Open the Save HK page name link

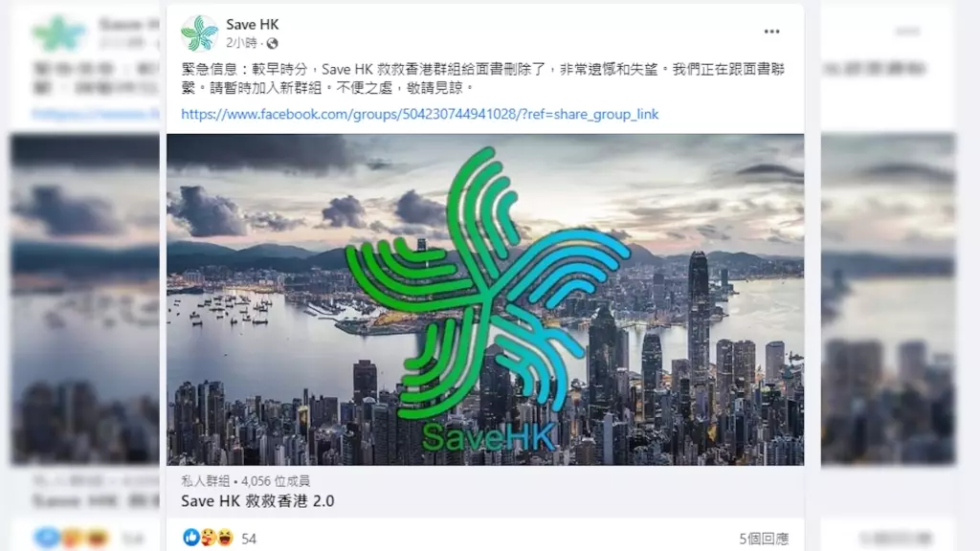click(253, 24)
